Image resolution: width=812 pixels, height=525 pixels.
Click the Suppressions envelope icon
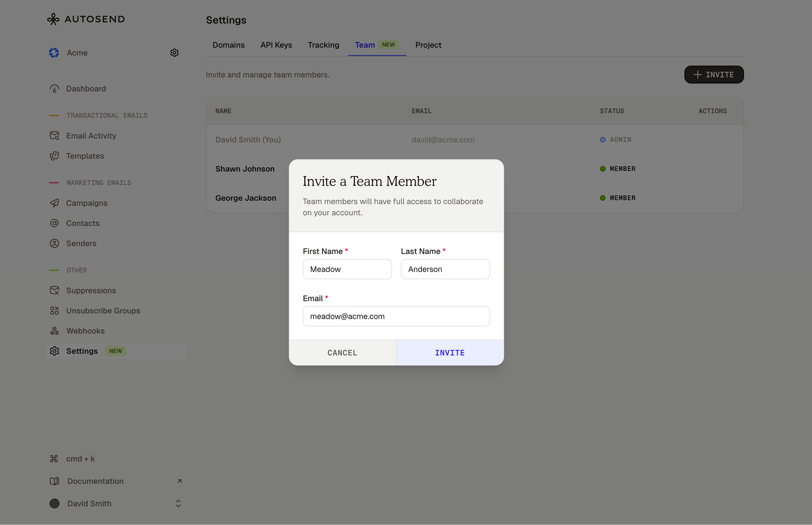coord(54,290)
